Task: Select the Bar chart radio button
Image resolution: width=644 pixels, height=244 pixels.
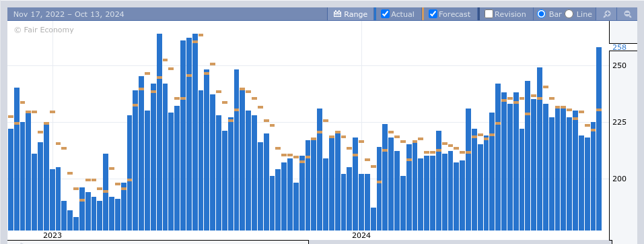Action: [x=541, y=14]
